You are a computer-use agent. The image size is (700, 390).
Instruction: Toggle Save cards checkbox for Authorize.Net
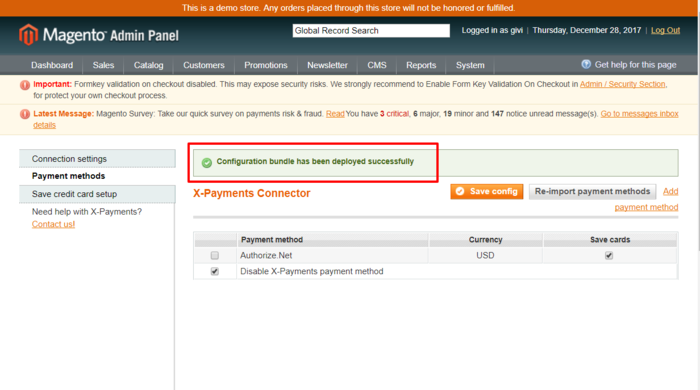[609, 256]
